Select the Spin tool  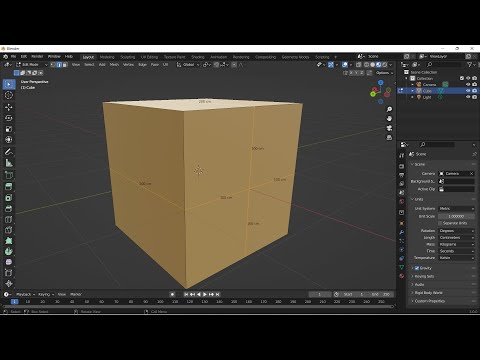pyautogui.click(x=9, y=251)
